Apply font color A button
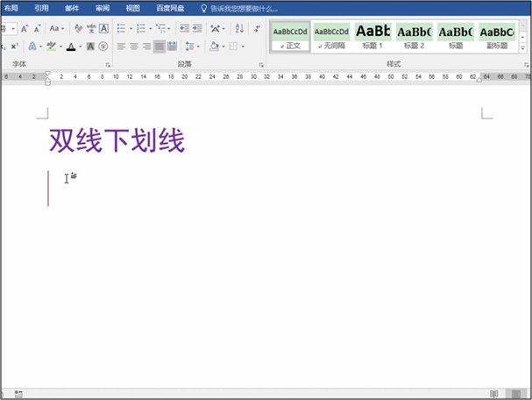Viewport: 532px width, 400px height. click(x=71, y=46)
